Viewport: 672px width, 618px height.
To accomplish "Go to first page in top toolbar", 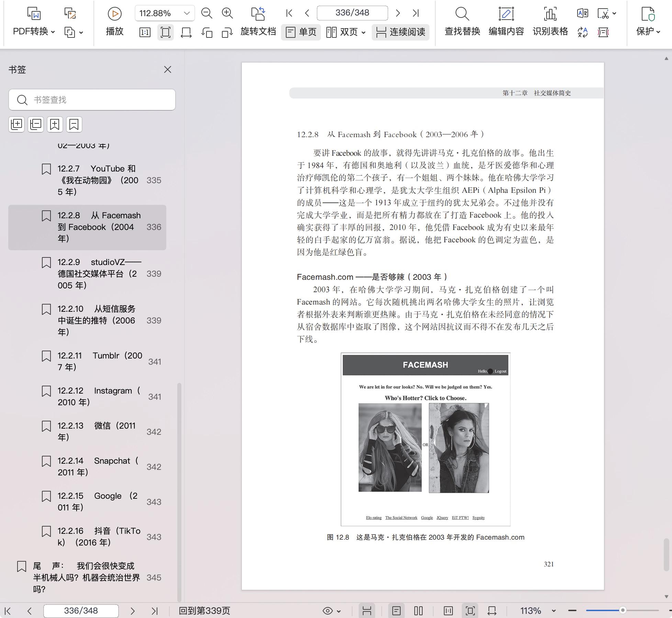I will coord(289,13).
